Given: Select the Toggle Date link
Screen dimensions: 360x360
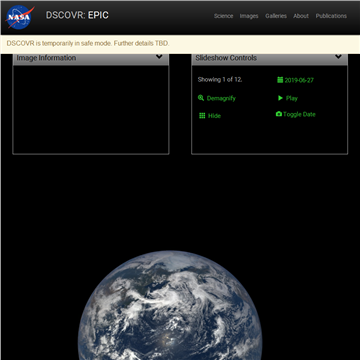Looking at the screenshot, I should (x=299, y=114).
